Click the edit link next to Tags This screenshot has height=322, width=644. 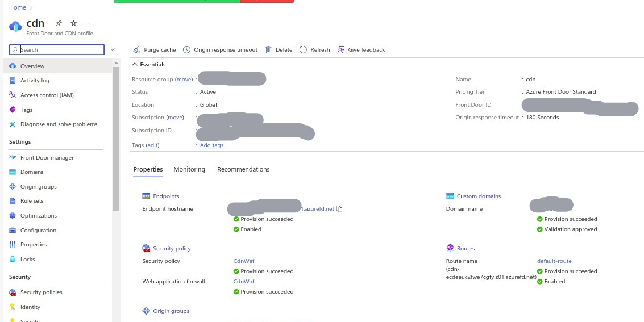point(153,145)
